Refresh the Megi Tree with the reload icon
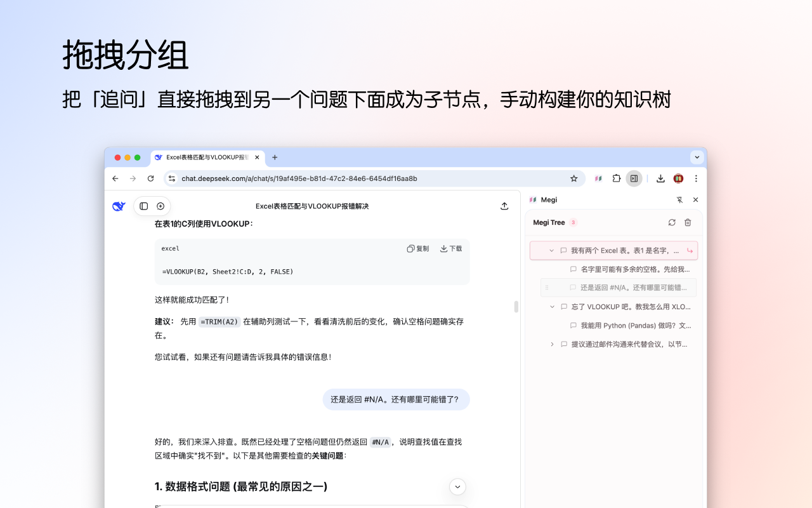The image size is (812, 508). 672,222
